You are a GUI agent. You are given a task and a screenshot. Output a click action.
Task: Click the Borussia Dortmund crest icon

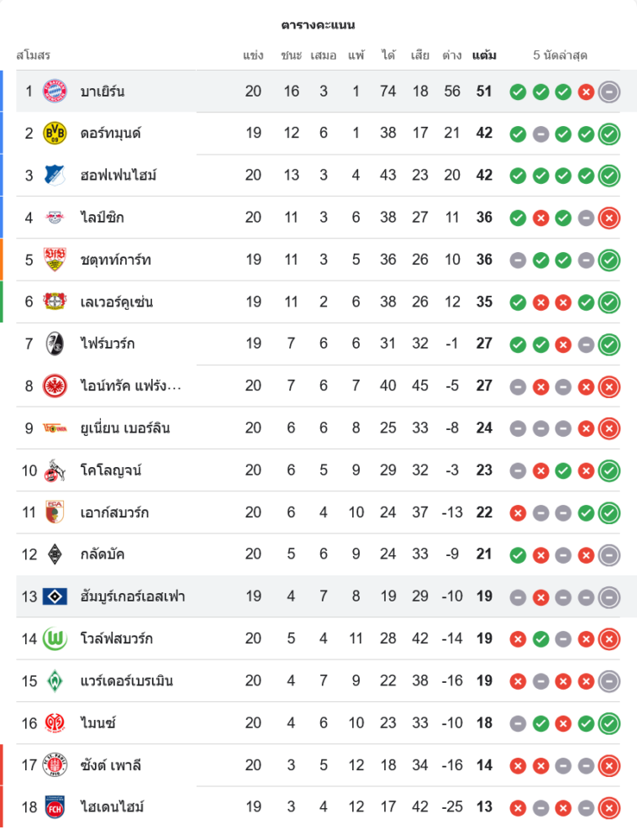tap(55, 133)
